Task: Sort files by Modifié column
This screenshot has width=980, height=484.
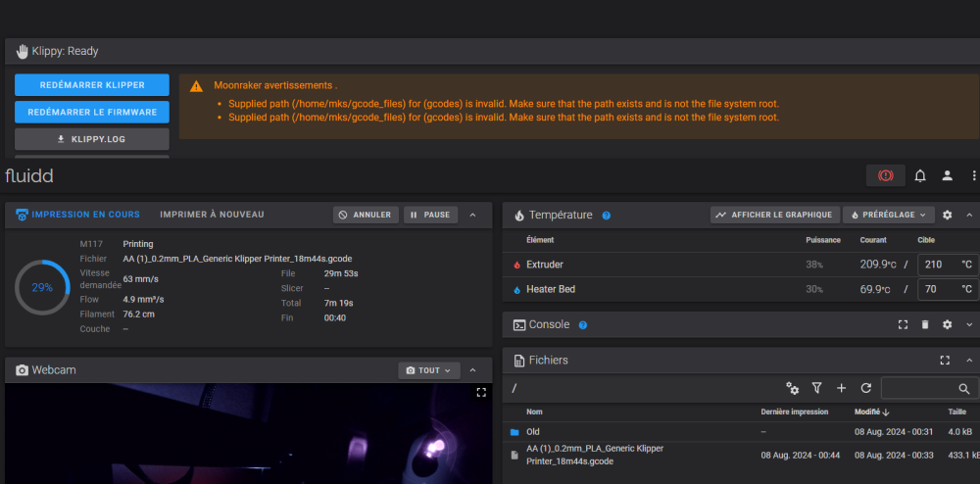Action: click(x=870, y=412)
